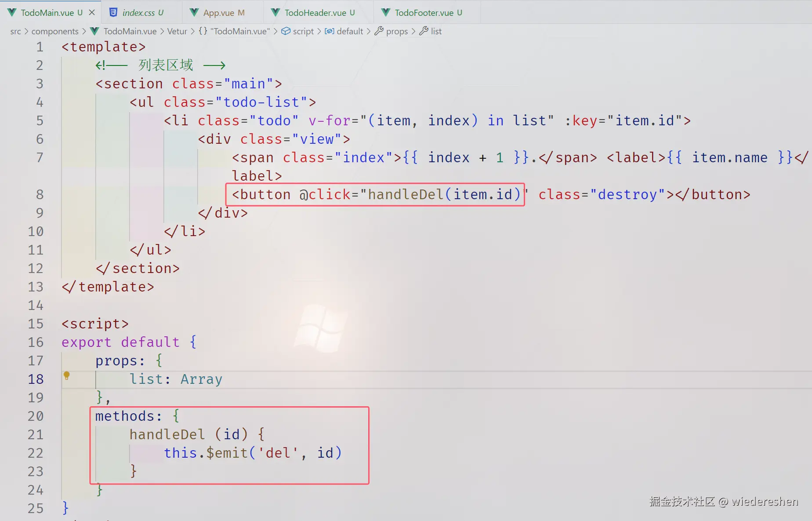
Task: Click the text "handleDel (id) {" on line 21
Action: (x=197, y=434)
